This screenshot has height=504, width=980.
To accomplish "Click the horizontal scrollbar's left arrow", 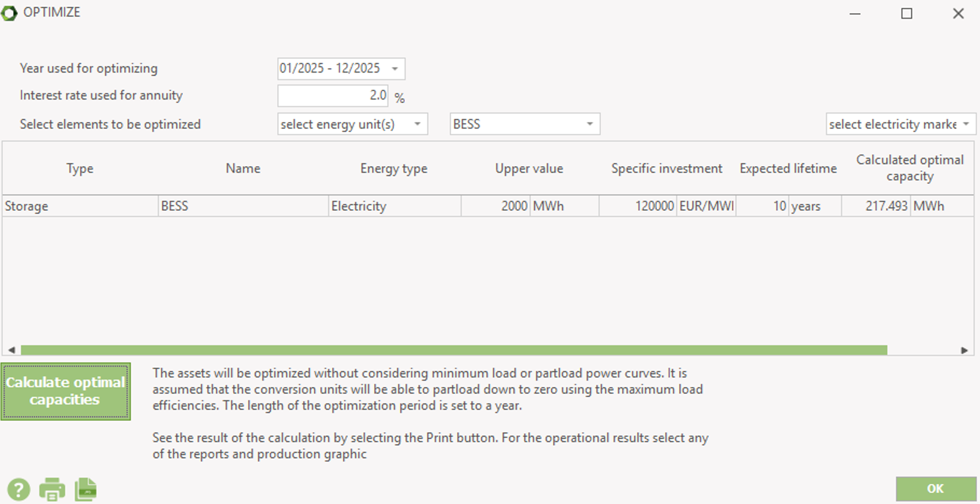I will [12, 350].
